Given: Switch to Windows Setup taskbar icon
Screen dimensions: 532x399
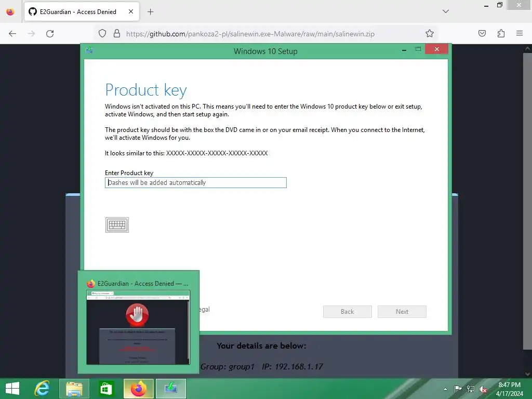Looking at the screenshot, I should click(x=171, y=389).
